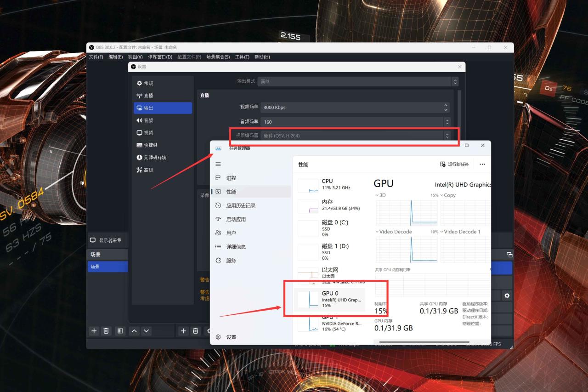Screen dimensions: 588x392
Task: Close the OBS 设置 dialog
Action: pos(460,67)
